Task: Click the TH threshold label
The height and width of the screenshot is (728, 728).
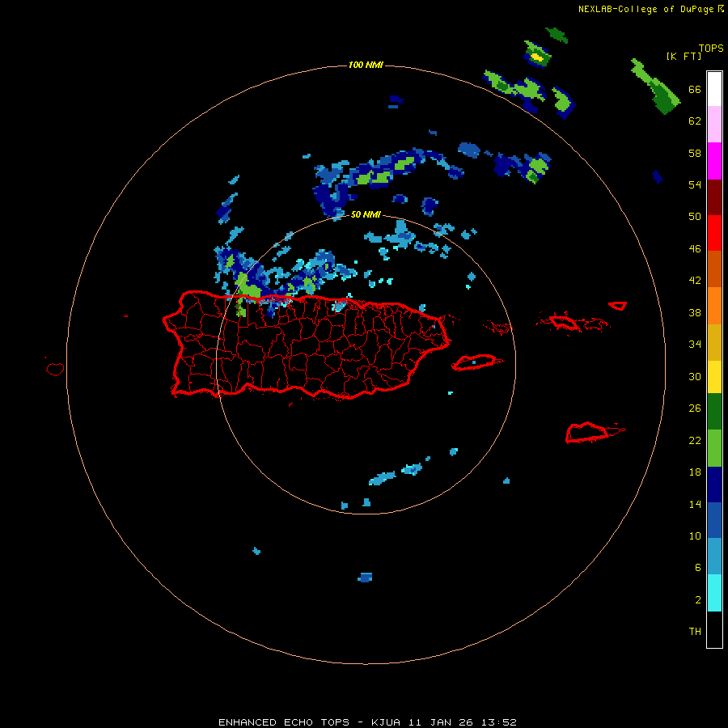Action: (695, 632)
